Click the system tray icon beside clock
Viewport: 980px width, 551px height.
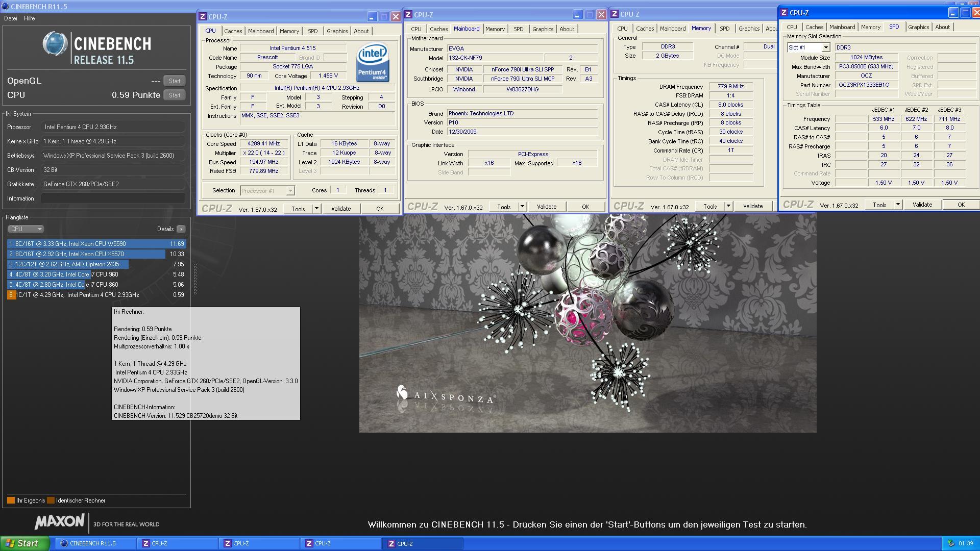click(x=950, y=543)
